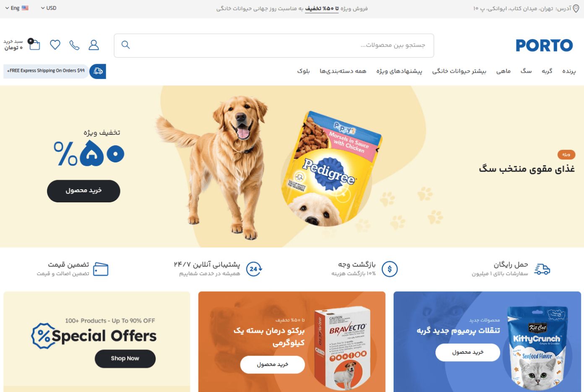Open the wishlist heart icon
Viewport: 584px width, 392px height.
coord(55,45)
